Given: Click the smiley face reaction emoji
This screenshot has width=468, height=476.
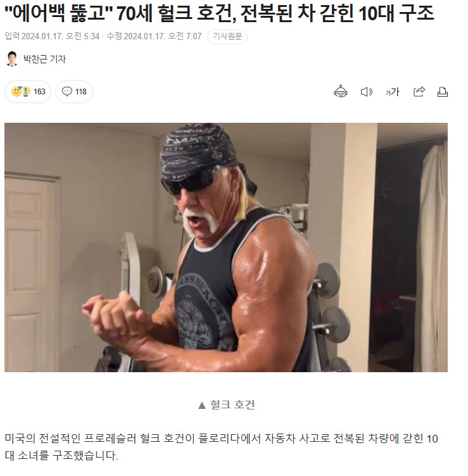Looking at the screenshot, I should pyautogui.click(x=16, y=91).
